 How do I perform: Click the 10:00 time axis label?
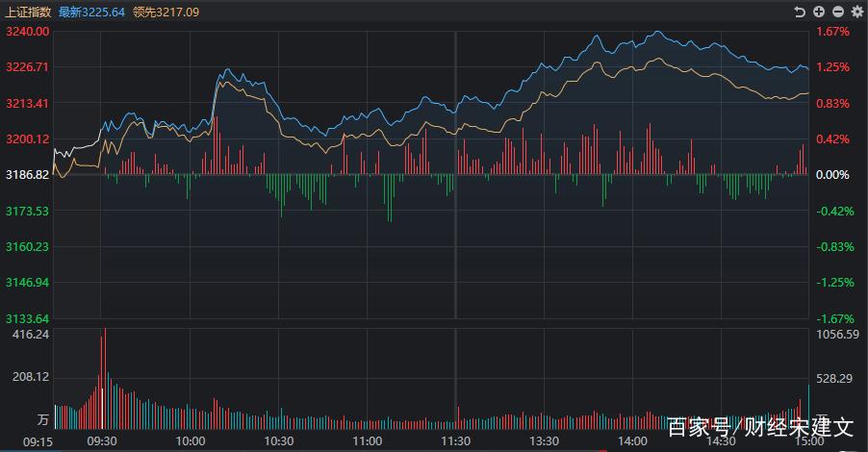click(x=191, y=440)
